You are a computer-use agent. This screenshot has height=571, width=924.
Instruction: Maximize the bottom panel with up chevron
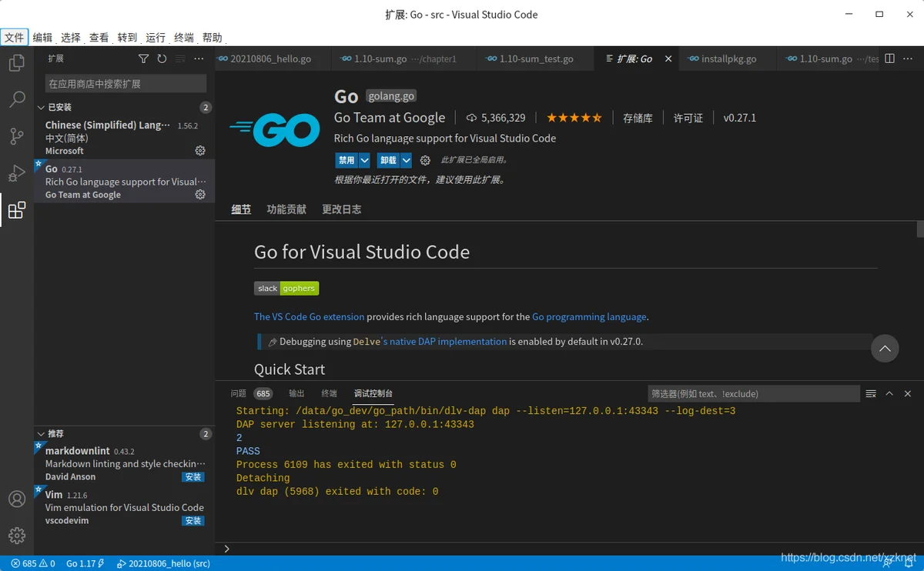coord(889,393)
